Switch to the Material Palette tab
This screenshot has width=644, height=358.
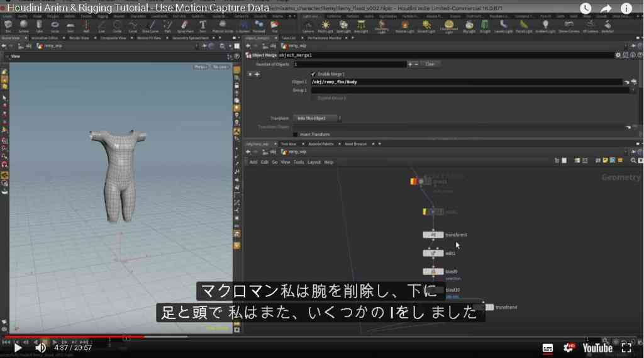pyautogui.click(x=321, y=144)
